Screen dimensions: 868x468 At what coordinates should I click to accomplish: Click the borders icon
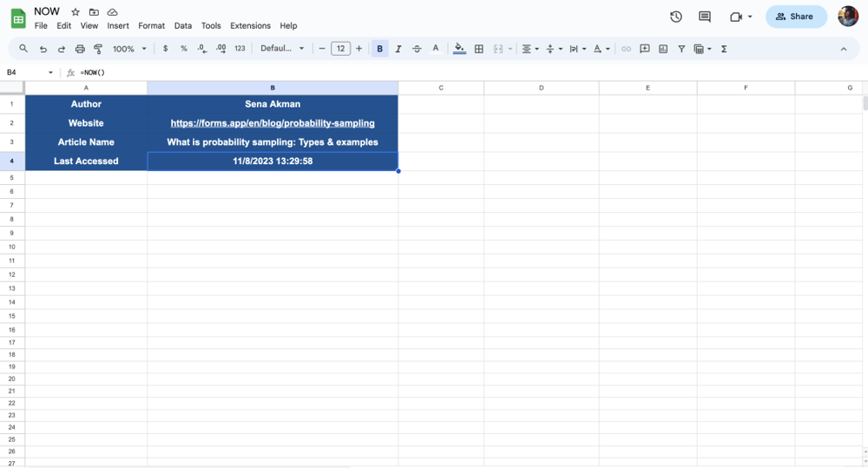tap(479, 49)
